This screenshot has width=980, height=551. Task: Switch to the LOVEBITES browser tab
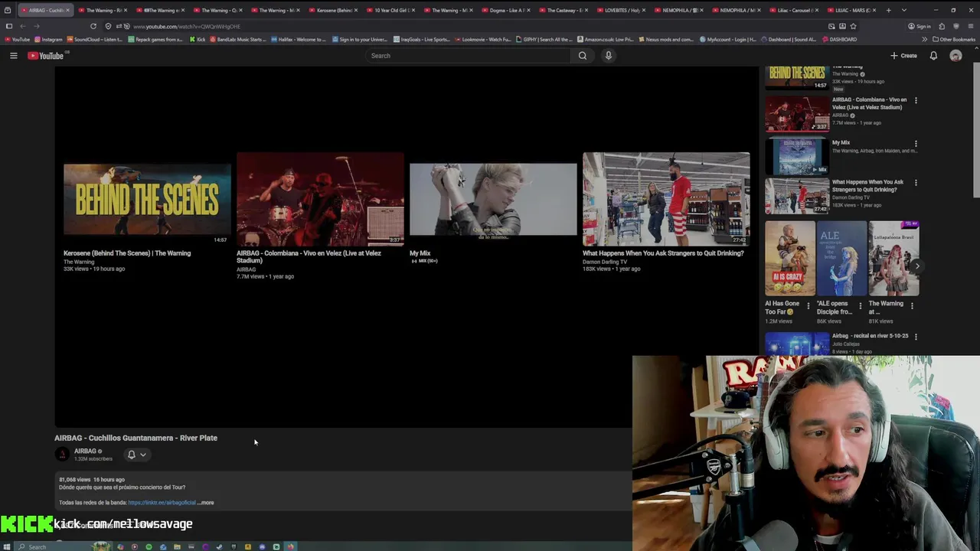[622, 10]
